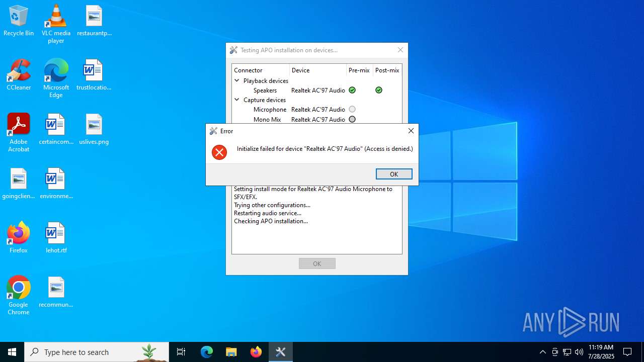The height and width of the screenshot is (362, 644).
Task: Click the APO configurator taskbar button
Action: [281, 352]
